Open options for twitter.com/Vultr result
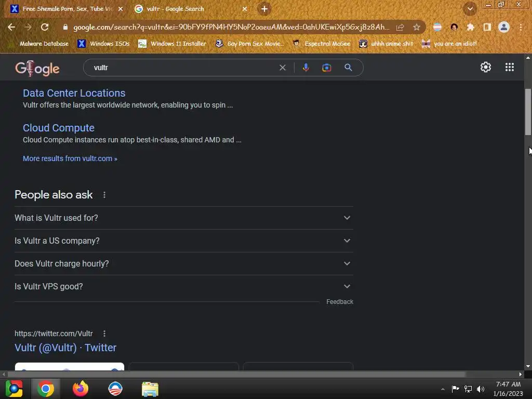The image size is (532, 399). coord(104,334)
